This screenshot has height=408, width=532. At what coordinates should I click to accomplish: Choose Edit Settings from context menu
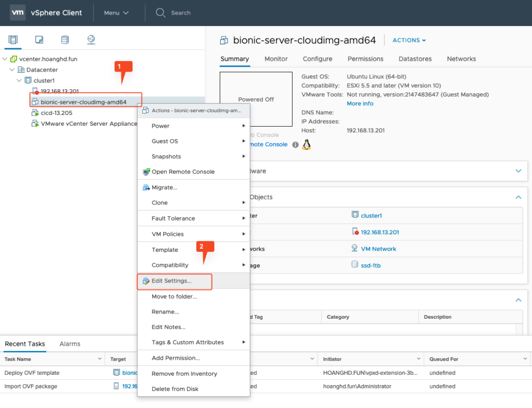click(x=194, y=281)
